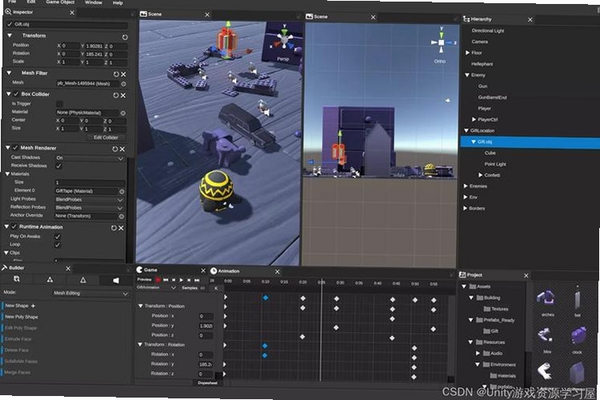Pick the GiftTape material element selector
Viewport: 600px width, 400px height.
[x=122, y=191]
